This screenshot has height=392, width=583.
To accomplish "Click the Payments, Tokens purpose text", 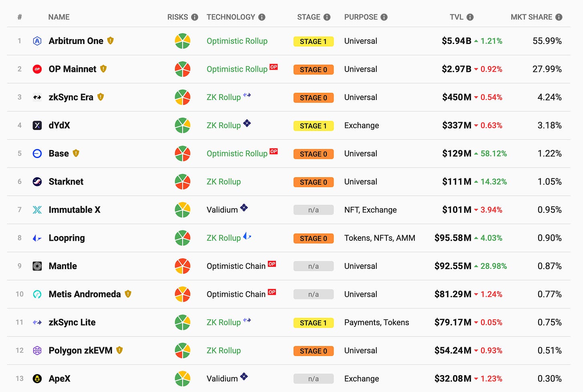I will (x=377, y=322).
